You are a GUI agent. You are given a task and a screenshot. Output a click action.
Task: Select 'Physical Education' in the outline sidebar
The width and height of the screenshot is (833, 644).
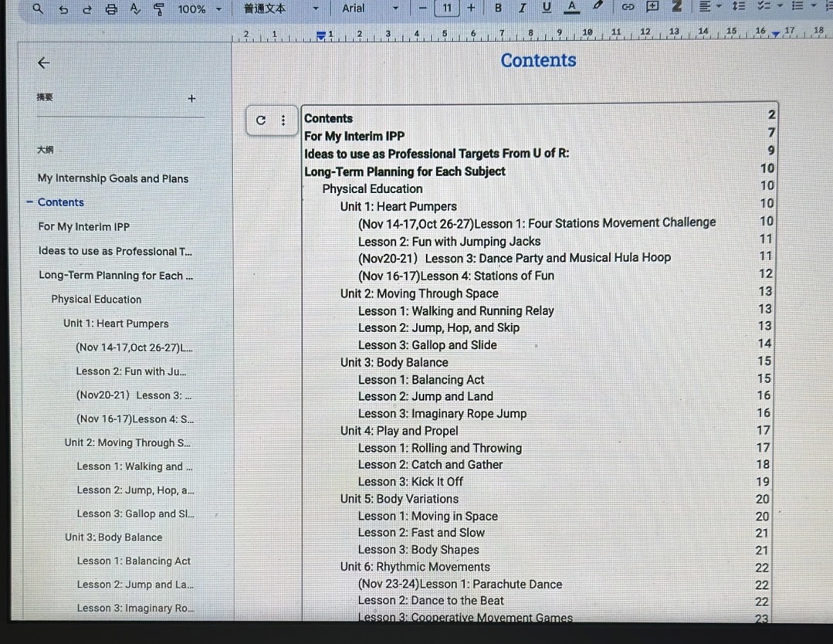coord(97,299)
